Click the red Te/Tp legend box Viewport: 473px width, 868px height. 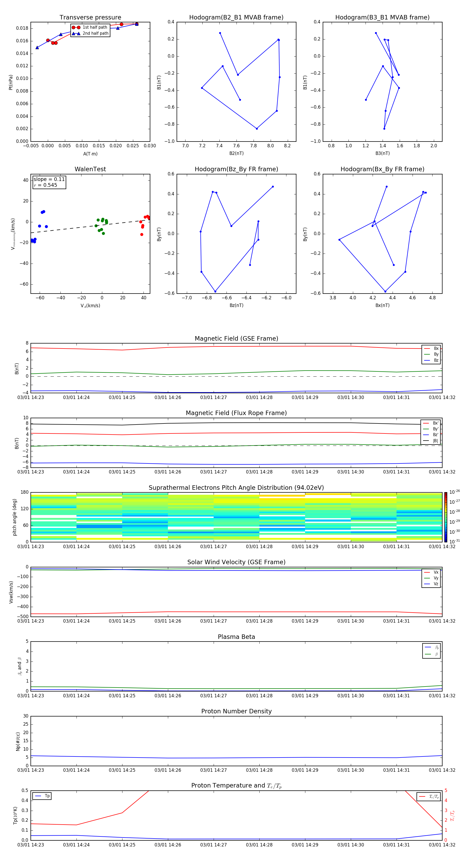[x=429, y=796]
